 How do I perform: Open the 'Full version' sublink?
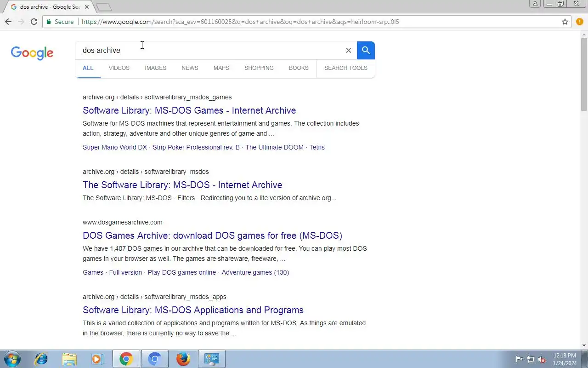[125, 272]
